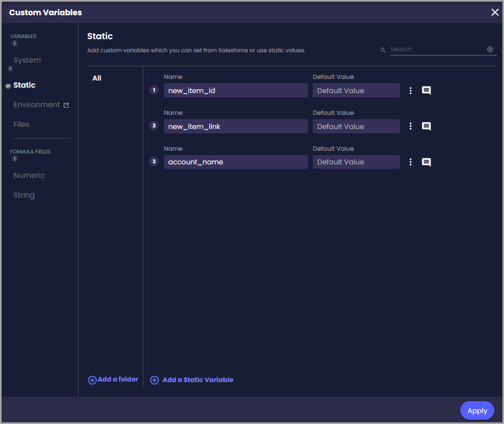Click the faded Close button
This screenshot has width=504, height=424.
click(442, 410)
